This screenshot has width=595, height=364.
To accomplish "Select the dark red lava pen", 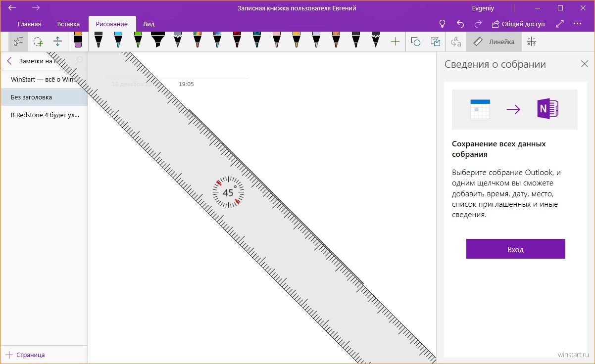I will point(237,40).
